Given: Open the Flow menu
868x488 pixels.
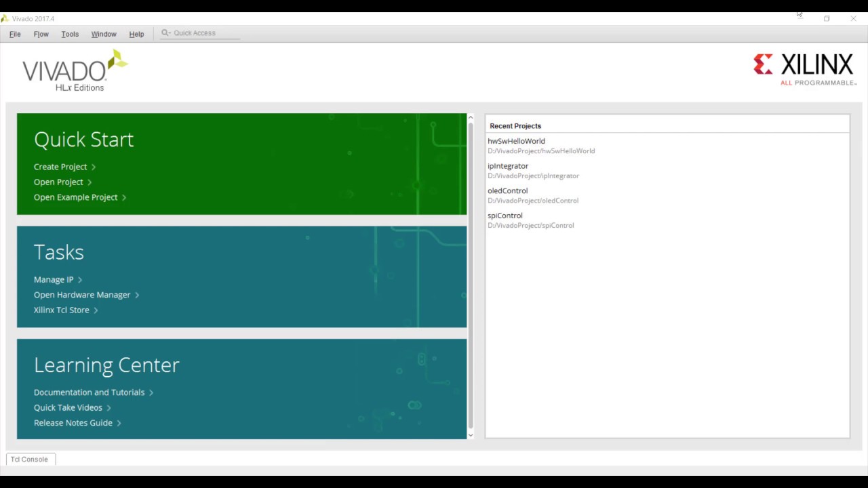Looking at the screenshot, I should (x=41, y=34).
